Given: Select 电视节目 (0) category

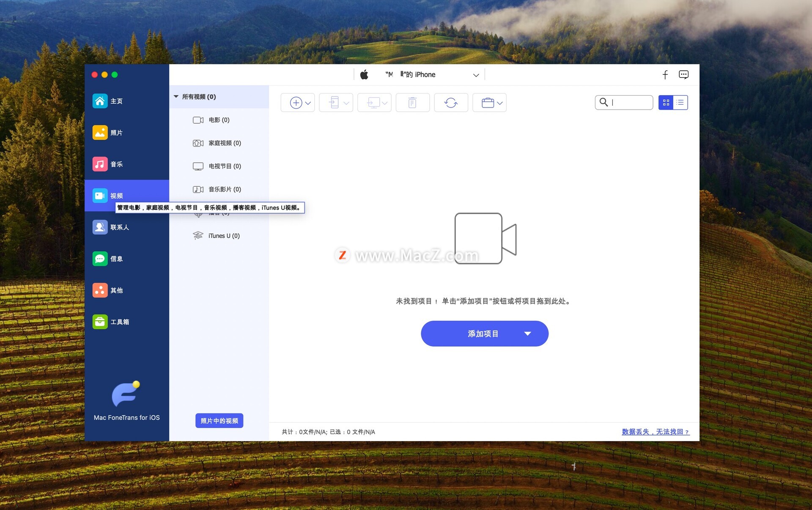Looking at the screenshot, I should 219,166.
